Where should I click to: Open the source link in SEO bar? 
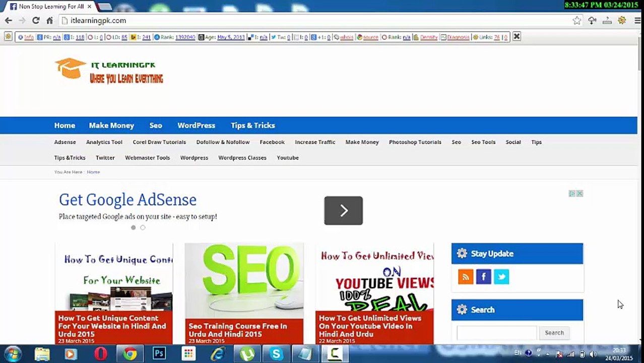tap(370, 37)
